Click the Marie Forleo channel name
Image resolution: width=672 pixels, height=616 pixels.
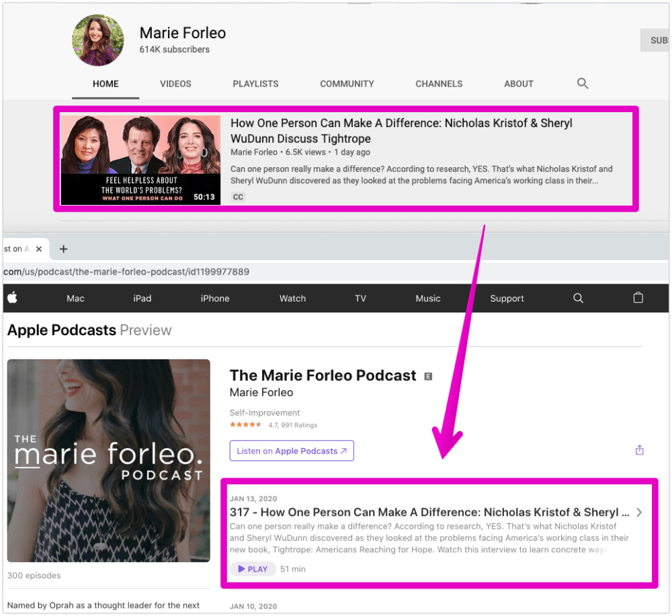click(183, 33)
